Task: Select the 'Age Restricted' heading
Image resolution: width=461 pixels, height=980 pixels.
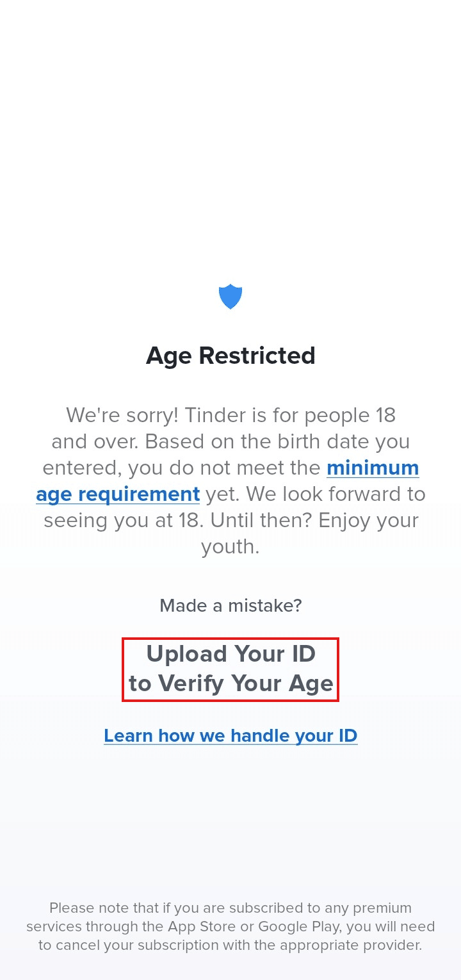Action: (x=230, y=356)
